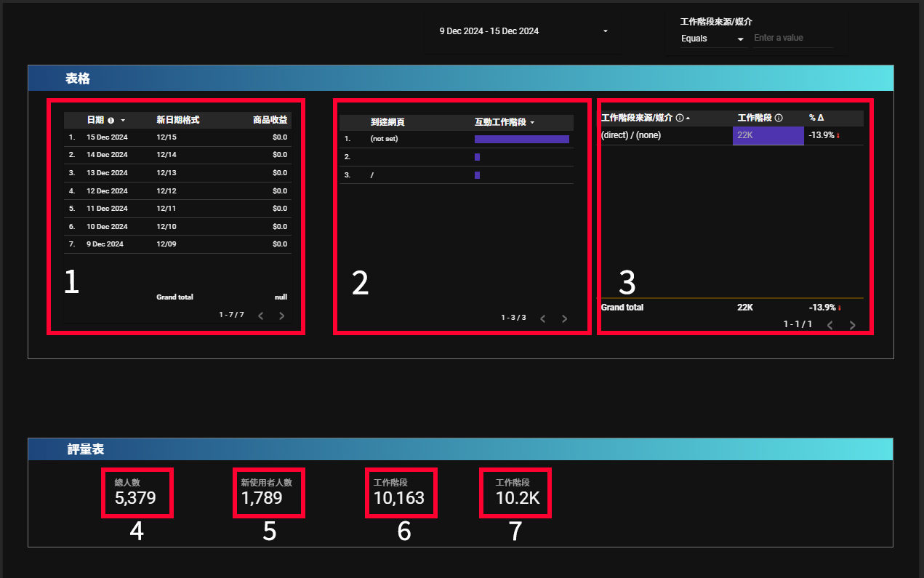Click next page arrow in source/medium table
This screenshot has height=578, width=924.
(853, 325)
